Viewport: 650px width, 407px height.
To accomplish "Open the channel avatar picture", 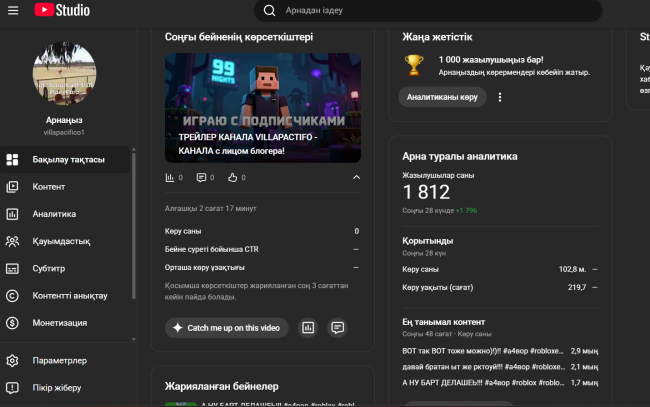I will [x=64, y=73].
